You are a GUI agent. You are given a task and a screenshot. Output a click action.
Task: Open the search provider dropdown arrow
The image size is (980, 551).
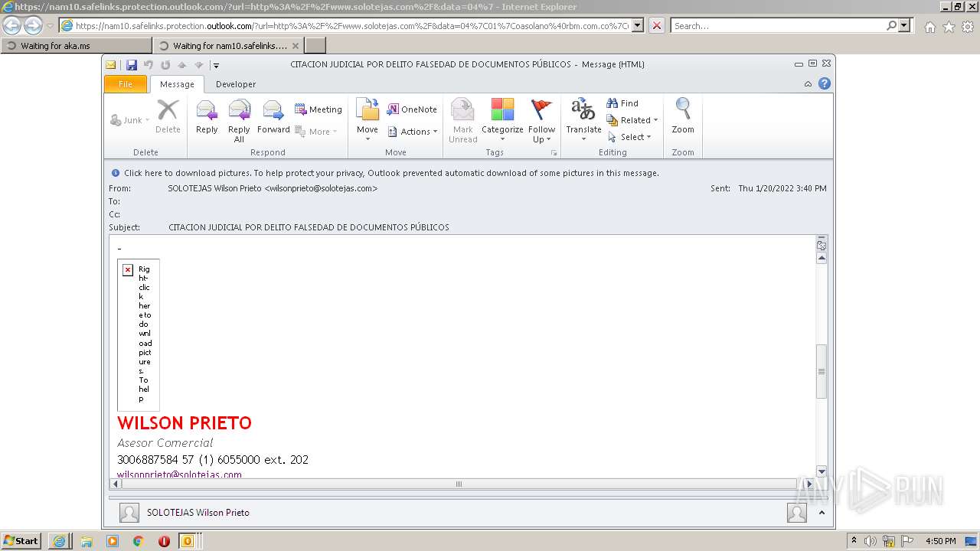[x=905, y=25]
